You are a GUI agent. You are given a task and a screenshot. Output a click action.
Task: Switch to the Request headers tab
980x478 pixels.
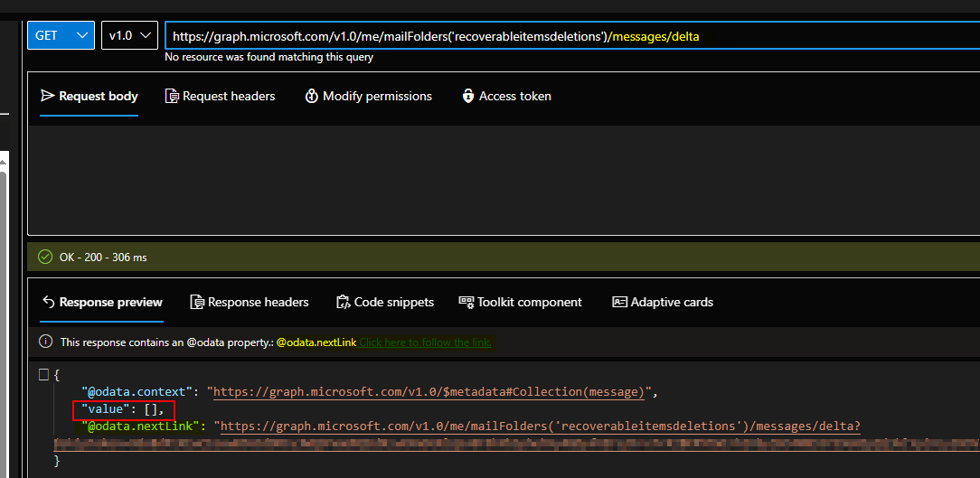pyautogui.click(x=220, y=96)
